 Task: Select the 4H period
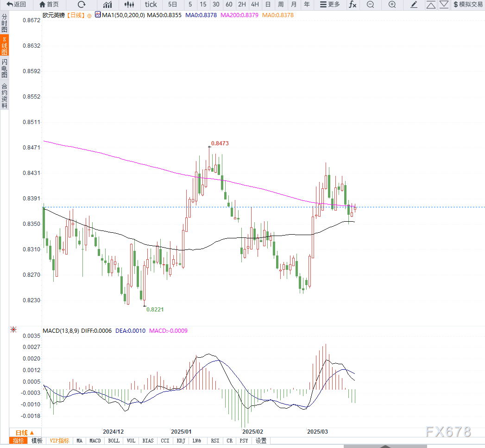(255, 4)
